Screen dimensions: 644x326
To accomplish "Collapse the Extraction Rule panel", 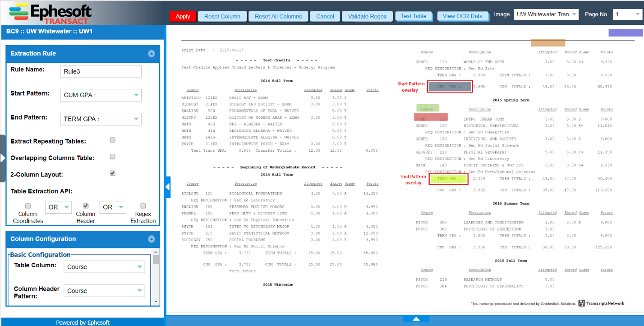I will 152,53.
